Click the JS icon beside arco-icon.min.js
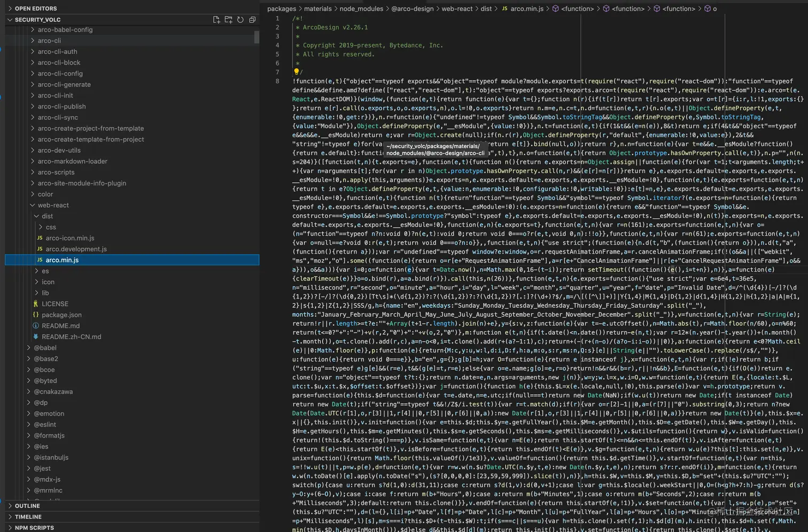 click(40, 238)
